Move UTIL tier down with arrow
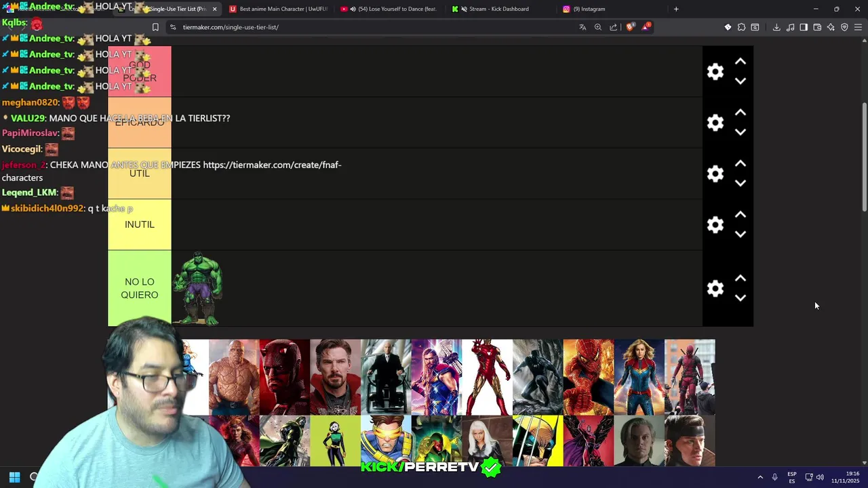868x488 pixels. point(741,183)
